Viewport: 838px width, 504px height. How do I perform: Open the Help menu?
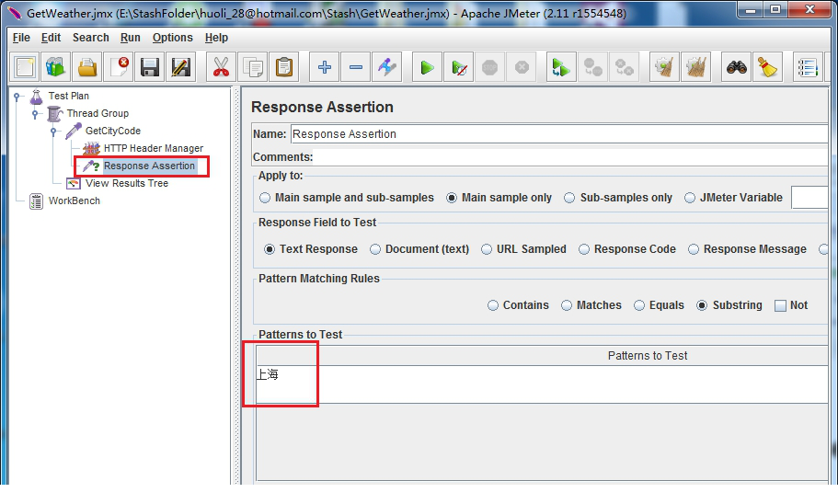[216, 38]
